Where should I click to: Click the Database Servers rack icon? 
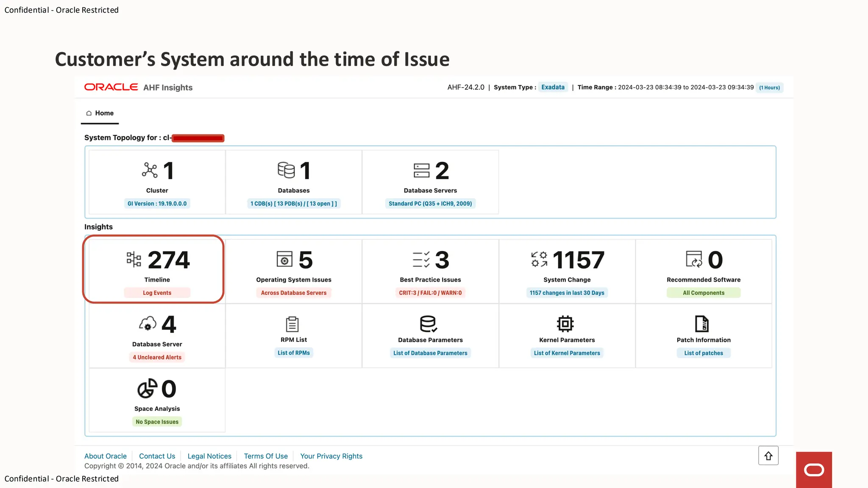(x=422, y=171)
